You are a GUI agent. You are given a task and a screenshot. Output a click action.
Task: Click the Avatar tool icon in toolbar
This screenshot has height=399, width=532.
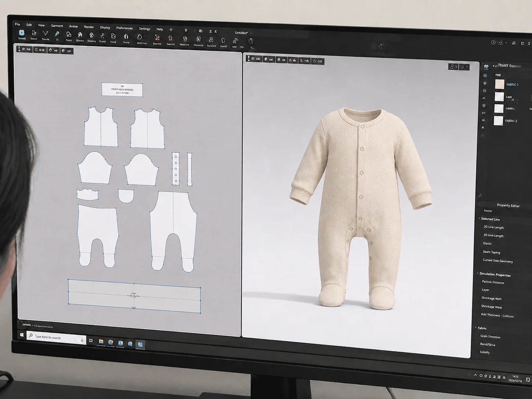[126, 36]
